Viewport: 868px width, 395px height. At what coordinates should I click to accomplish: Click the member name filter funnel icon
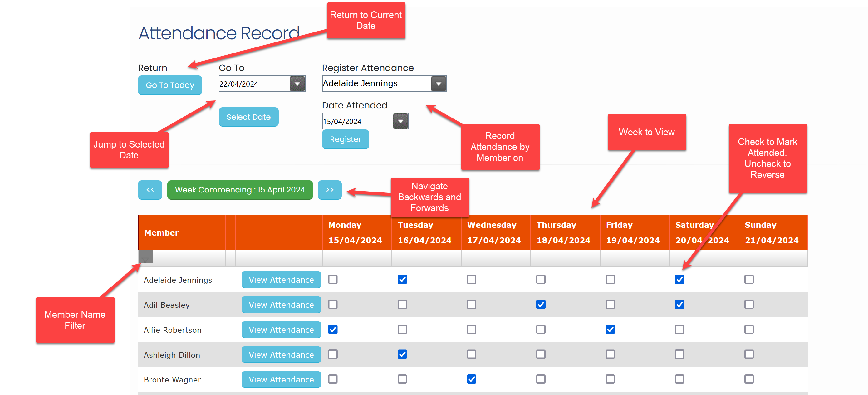[145, 257]
